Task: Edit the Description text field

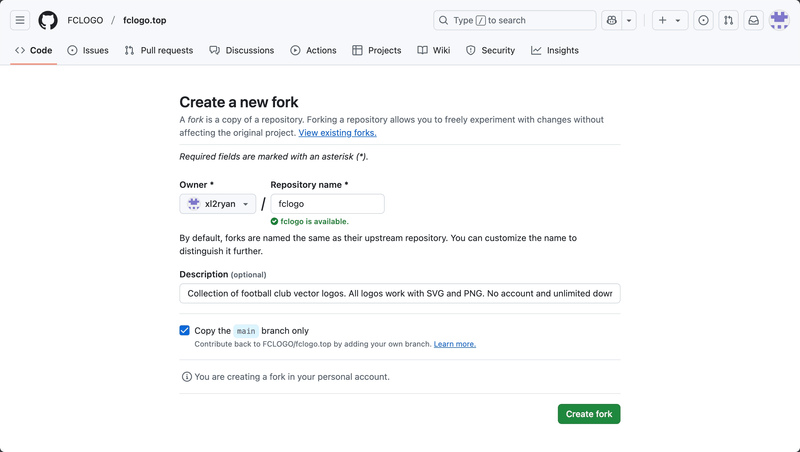Action: [x=400, y=293]
